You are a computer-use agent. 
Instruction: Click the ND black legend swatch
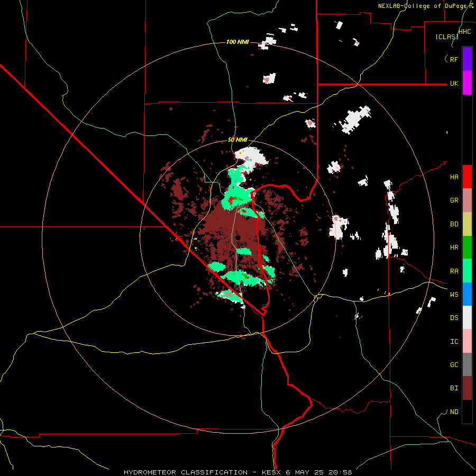point(467,411)
